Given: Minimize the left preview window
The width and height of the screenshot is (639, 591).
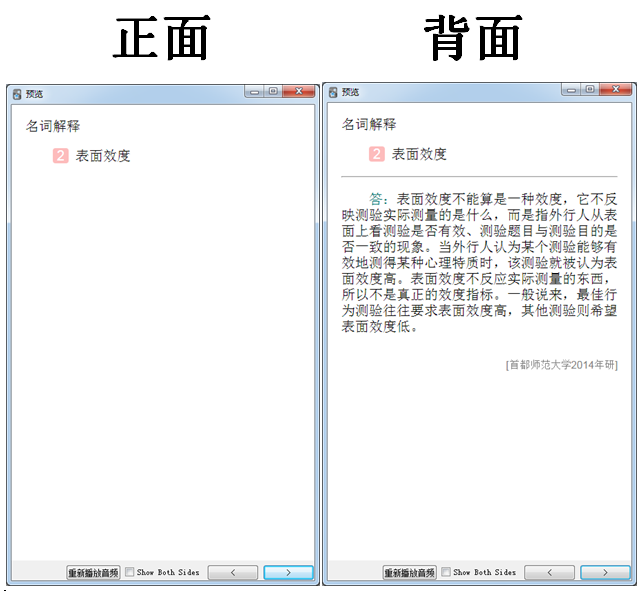Looking at the screenshot, I should tap(254, 92).
